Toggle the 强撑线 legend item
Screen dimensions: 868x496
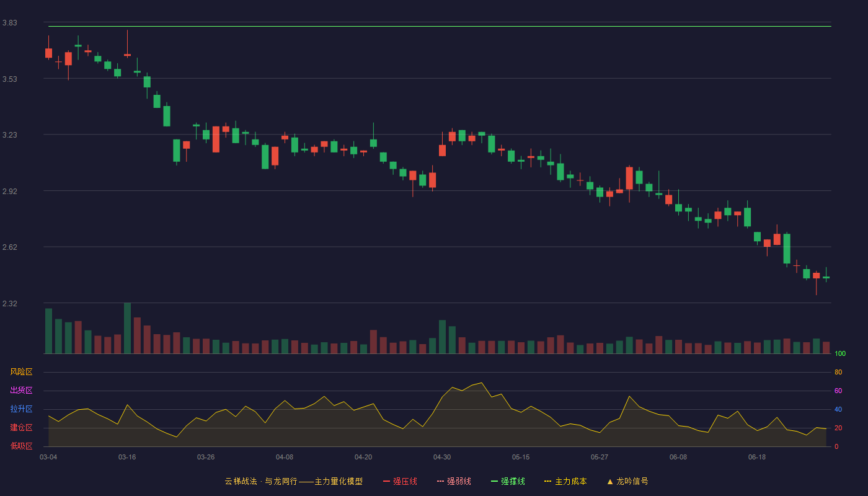[508, 481]
